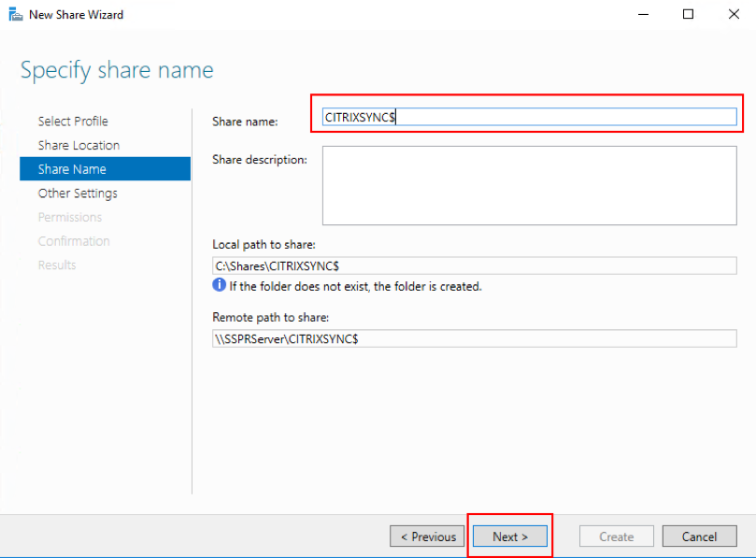Close the New Share Wizard window

(732, 15)
